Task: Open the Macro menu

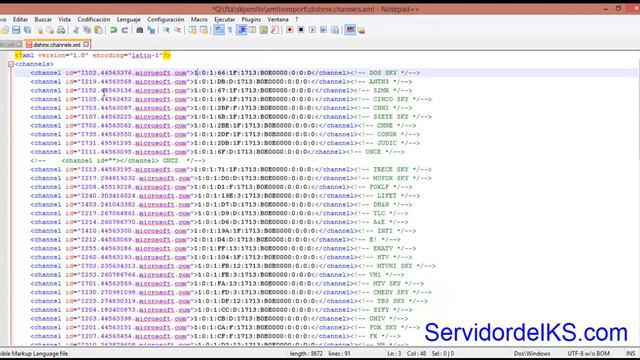Action: pos(199,20)
